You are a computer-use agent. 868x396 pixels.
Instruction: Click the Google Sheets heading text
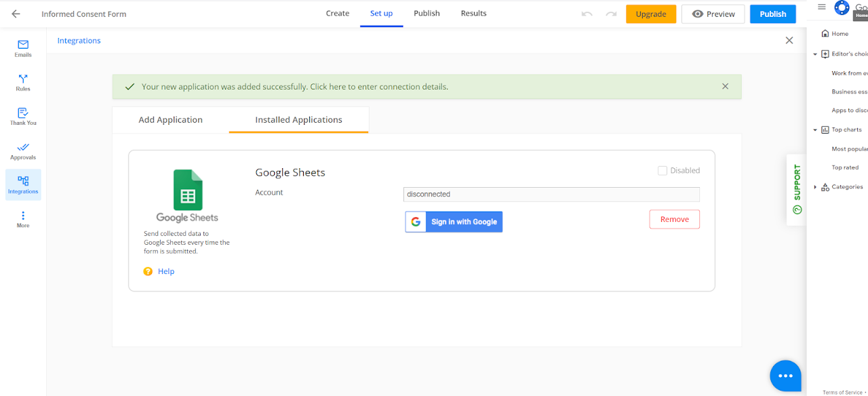tap(290, 173)
